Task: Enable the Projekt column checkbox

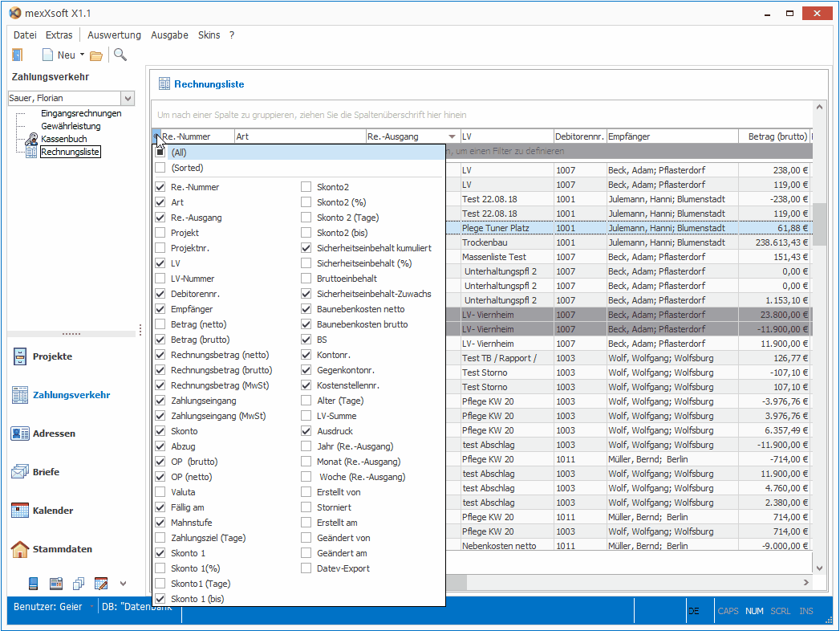Action: click(160, 233)
